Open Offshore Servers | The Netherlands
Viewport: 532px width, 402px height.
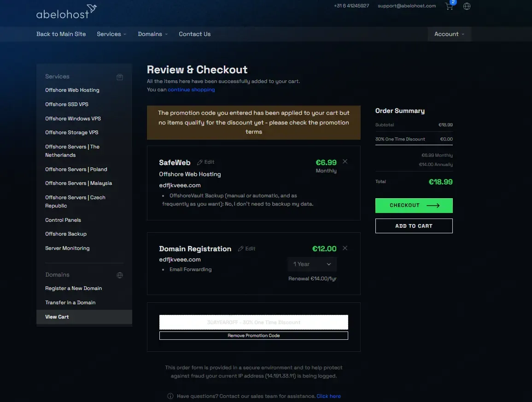coord(72,151)
